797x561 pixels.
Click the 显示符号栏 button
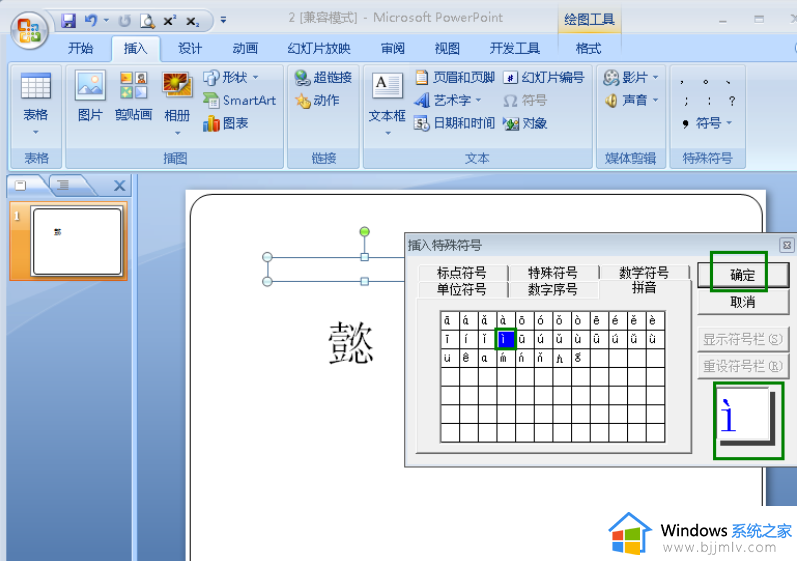(x=743, y=339)
